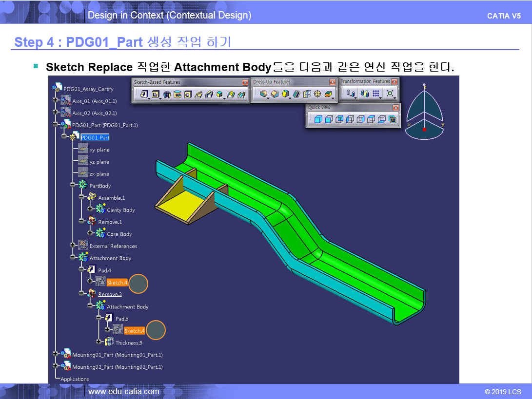Expand the Mounting01_Part node
Viewport: 532px width, 399px height.
[x=56, y=355]
